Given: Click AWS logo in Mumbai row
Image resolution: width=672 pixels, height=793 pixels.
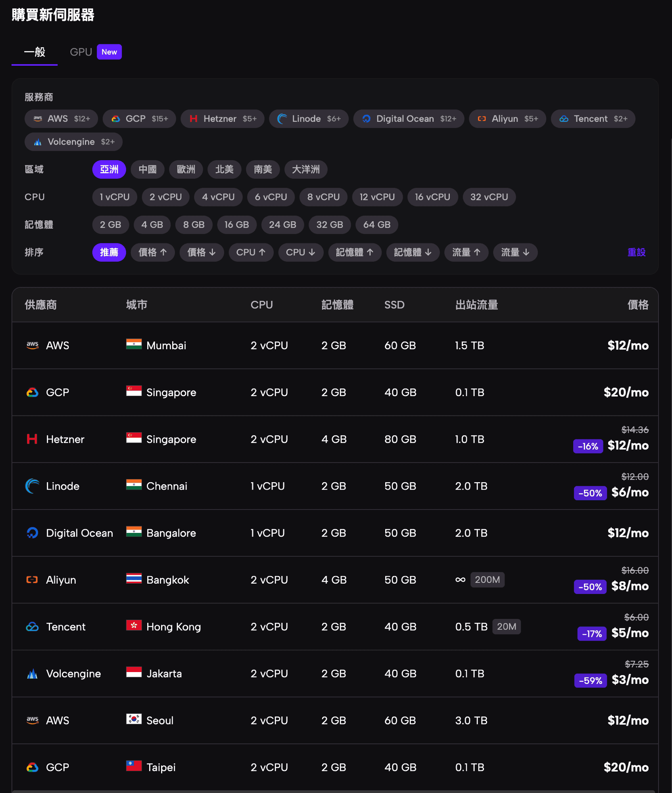Looking at the screenshot, I should (x=32, y=345).
